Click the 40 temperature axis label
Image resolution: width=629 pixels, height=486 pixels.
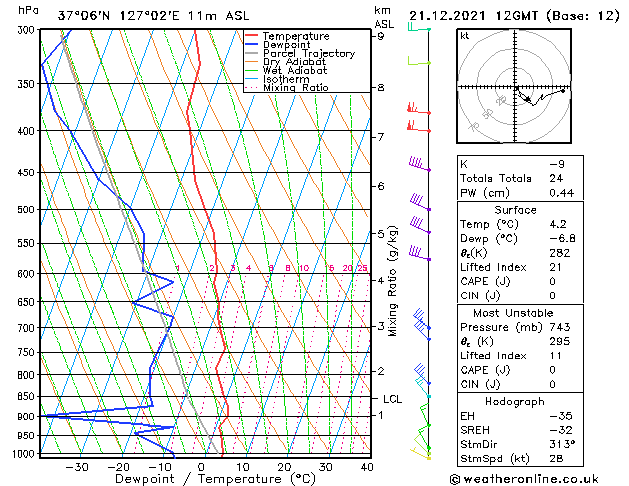(x=367, y=467)
